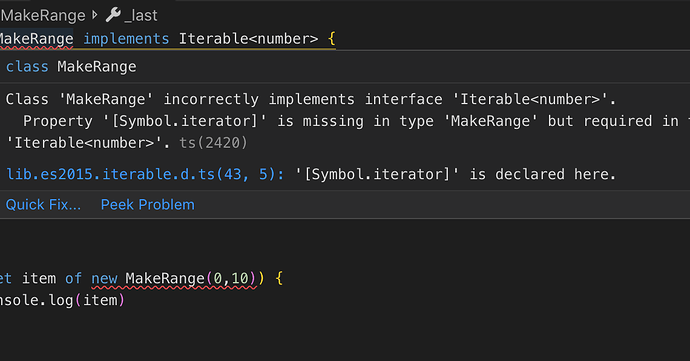Click 'class MakeRange' hover title
The image size is (690, 361).
71,66
